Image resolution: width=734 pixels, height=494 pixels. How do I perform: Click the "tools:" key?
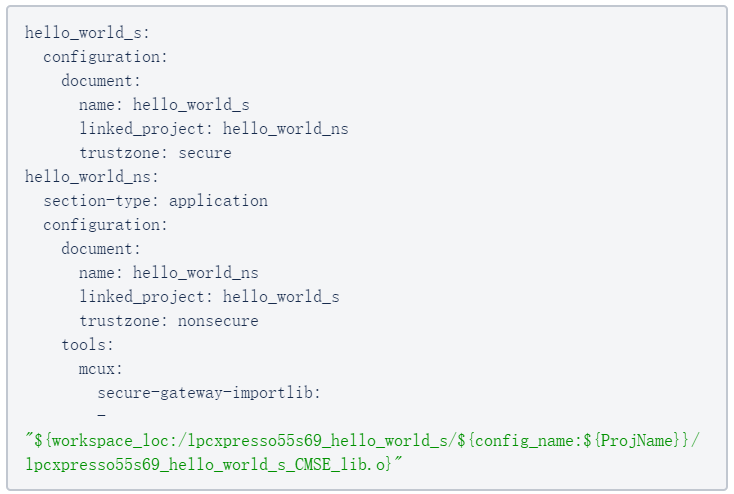tap(88, 345)
